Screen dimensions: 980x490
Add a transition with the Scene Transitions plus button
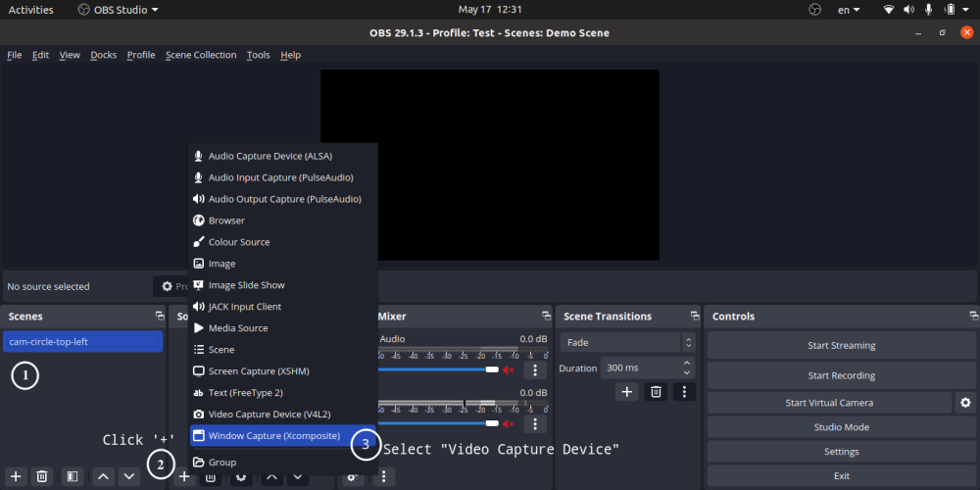point(627,392)
